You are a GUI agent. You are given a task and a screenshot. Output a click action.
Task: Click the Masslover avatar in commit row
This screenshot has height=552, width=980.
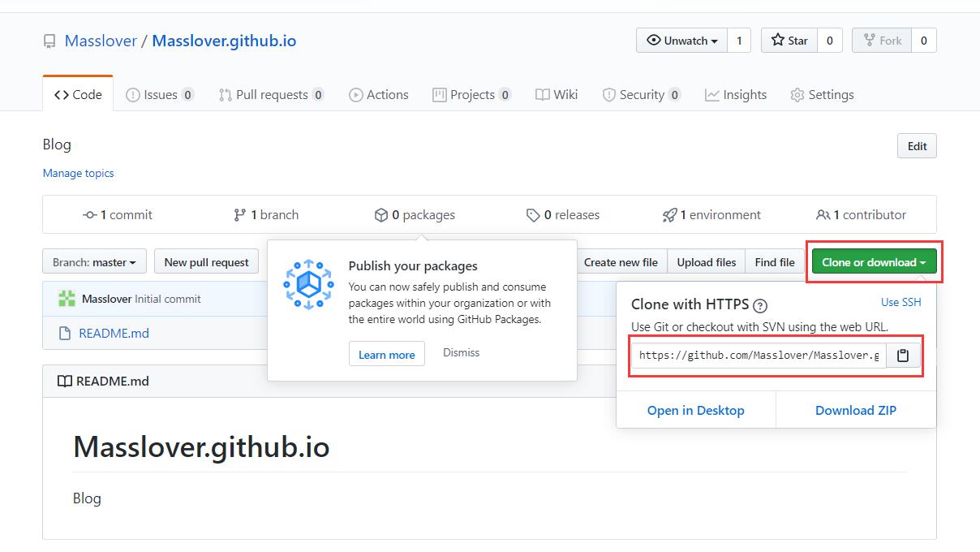[x=67, y=299]
